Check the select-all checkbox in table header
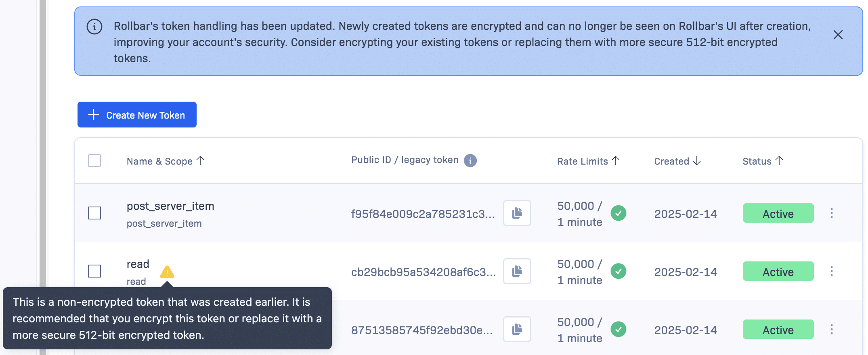 pos(94,161)
